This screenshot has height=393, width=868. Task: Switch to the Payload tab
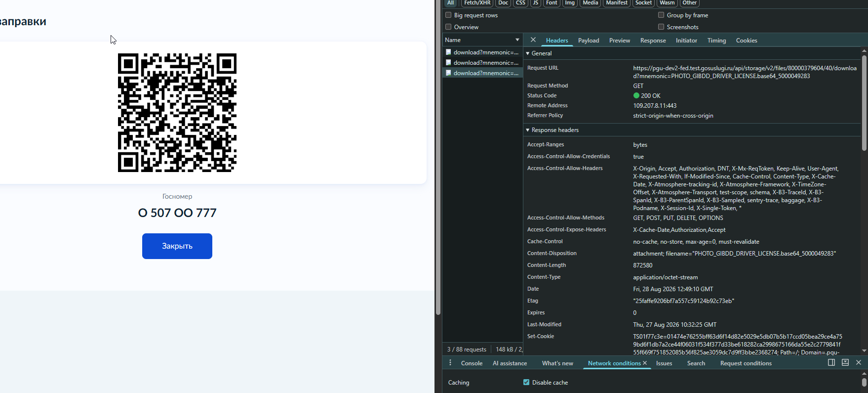[589, 41]
